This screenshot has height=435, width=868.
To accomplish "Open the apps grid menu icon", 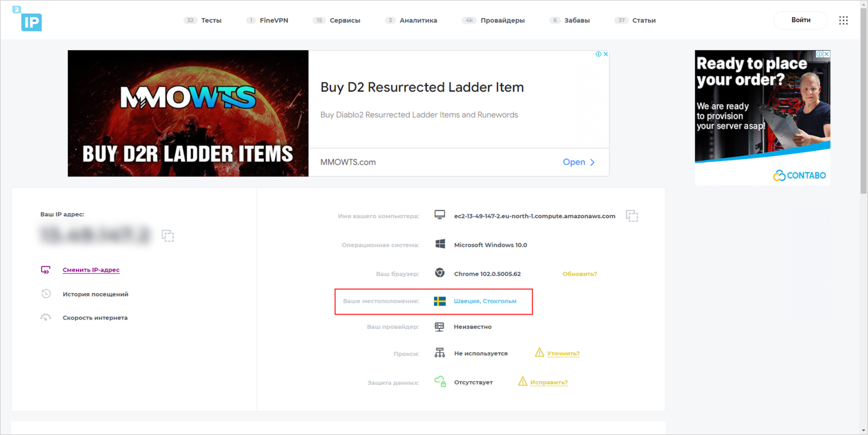I will point(843,20).
